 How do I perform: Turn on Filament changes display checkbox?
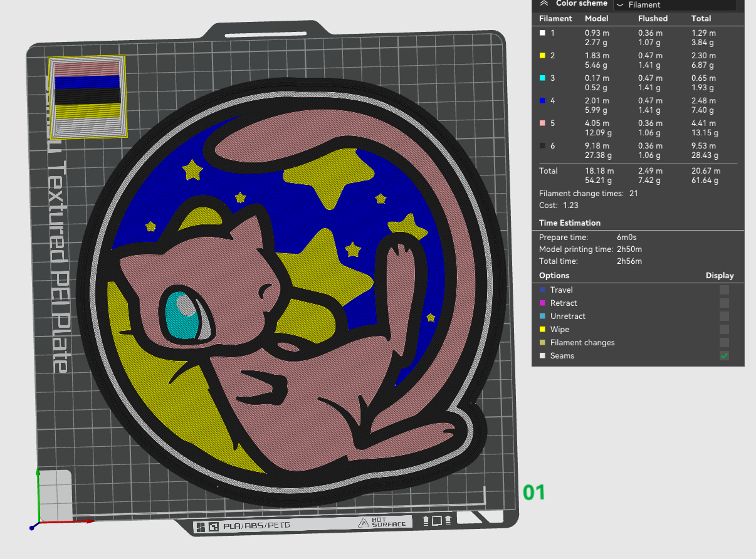[x=724, y=343]
